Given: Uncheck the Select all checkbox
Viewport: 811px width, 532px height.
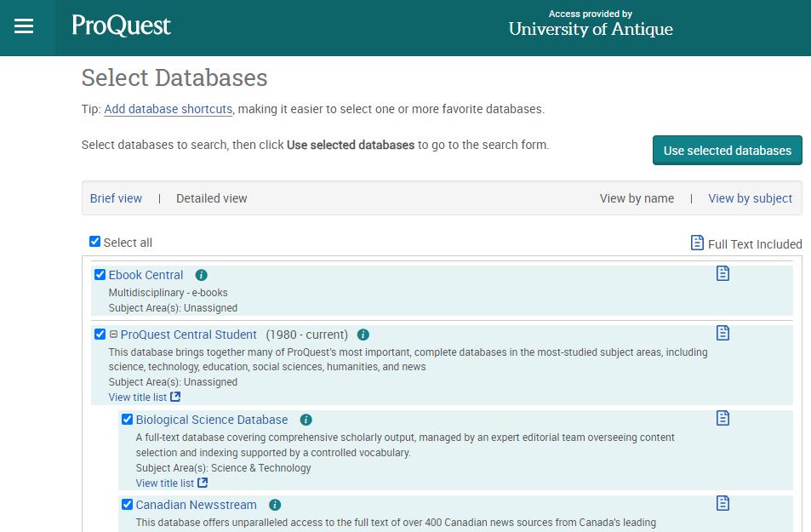Looking at the screenshot, I should coord(95,242).
